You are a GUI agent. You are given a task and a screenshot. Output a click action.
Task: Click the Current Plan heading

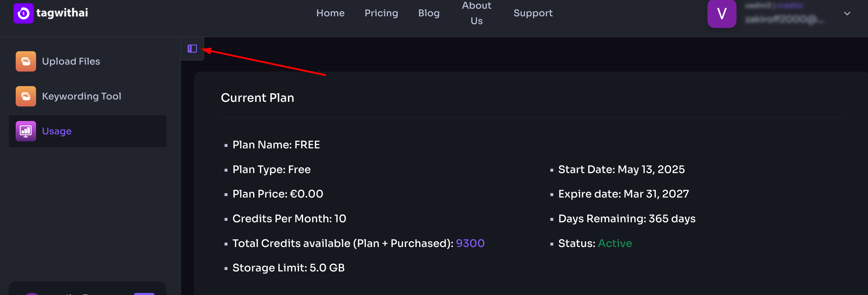point(257,98)
